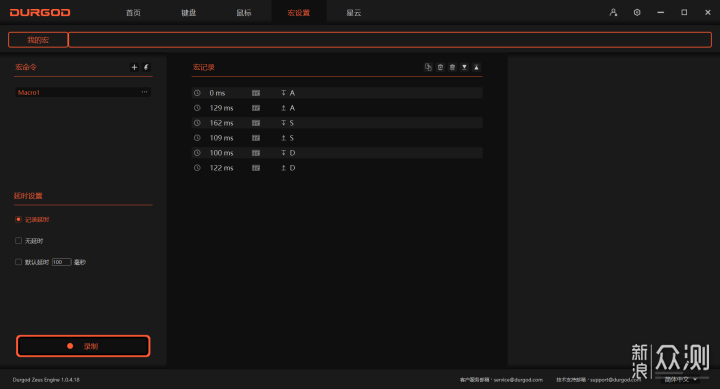Screen dimensions: 720x389
Task: Click the Durgod Zeus Engine 1.0.4.18 version text
Action: (x=46, y=380)
